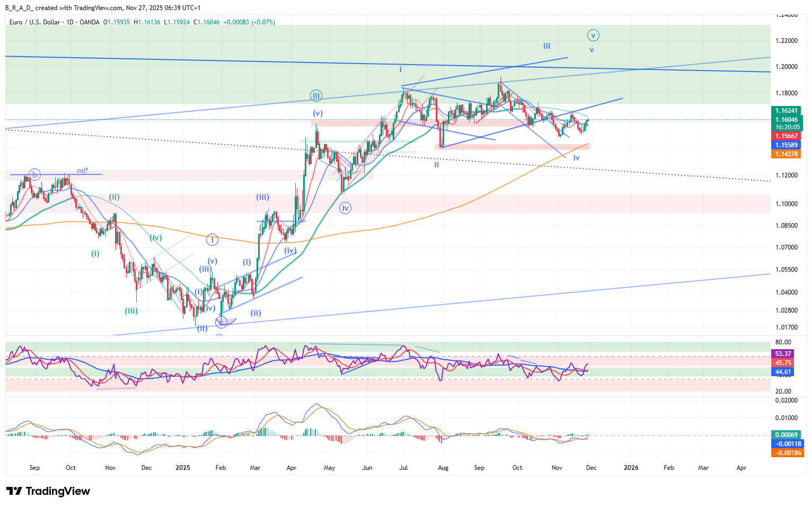This screenshot has width=812, height=507.
Task: Click the 2025 label on the time axis
Action: (182, 468)
